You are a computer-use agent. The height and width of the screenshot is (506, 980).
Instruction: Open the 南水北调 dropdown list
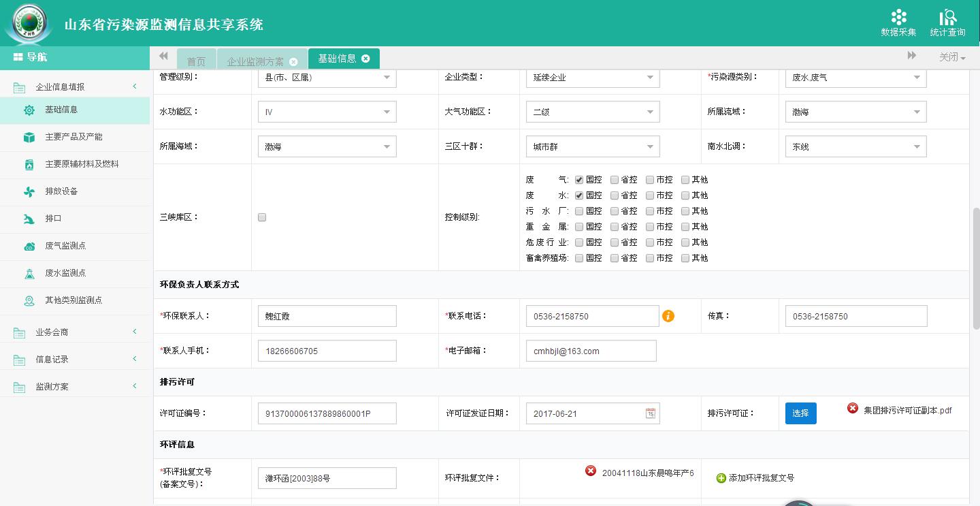click(x=855, y=147)
